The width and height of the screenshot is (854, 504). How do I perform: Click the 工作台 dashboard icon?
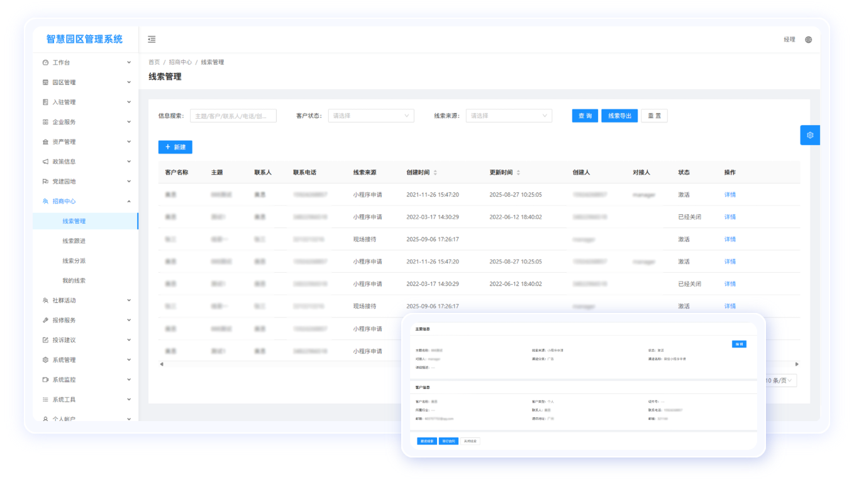pos(45,63)
